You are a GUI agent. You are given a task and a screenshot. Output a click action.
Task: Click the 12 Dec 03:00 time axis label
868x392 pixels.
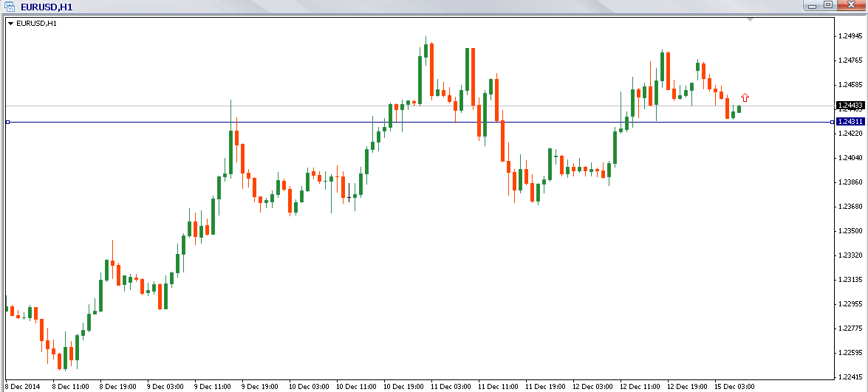(593, 387)
